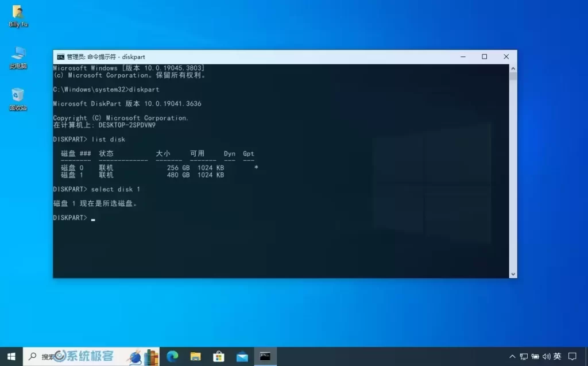Image resolution: width=588 pixels, height=366 pixels.
Task: Open File Explorer from the taskbar
Action: pyautogui.click(x=195, y=356)
